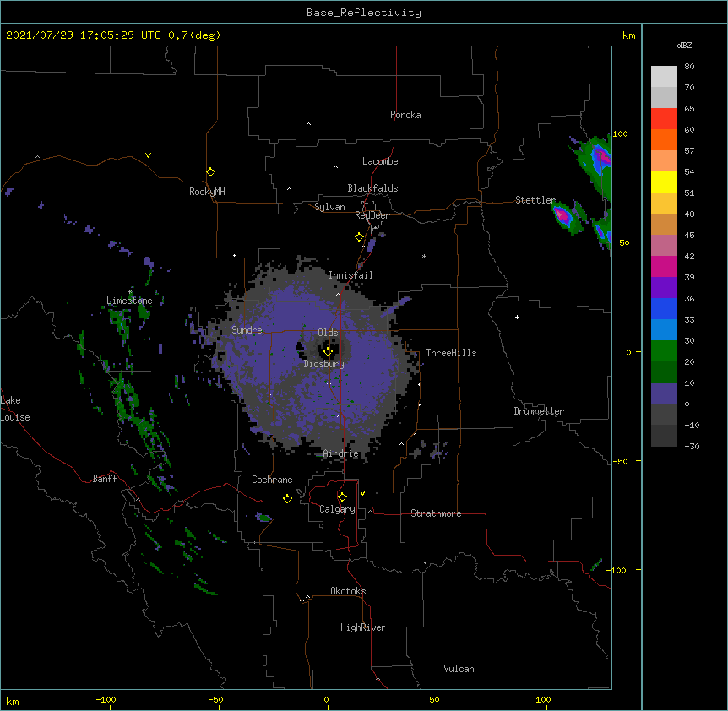Click the light gray 80 dBZ legend swatch
728x711 pixels.
tap(664, 77)
